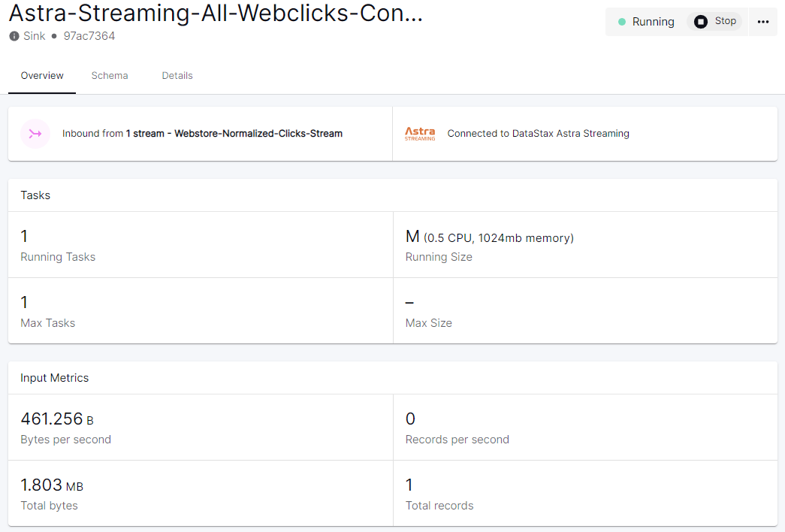Click Connected to DataStax Astra Streaming text

coord(538,134)
